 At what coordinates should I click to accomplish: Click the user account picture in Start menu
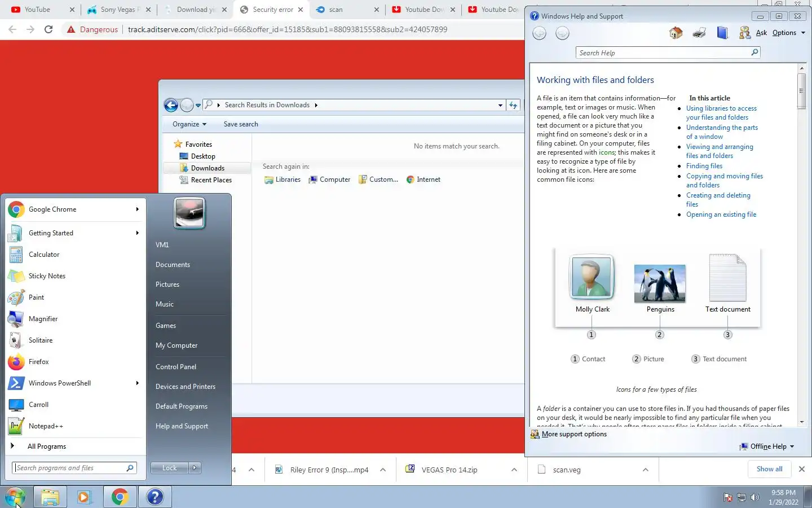[x=189, y=213]
